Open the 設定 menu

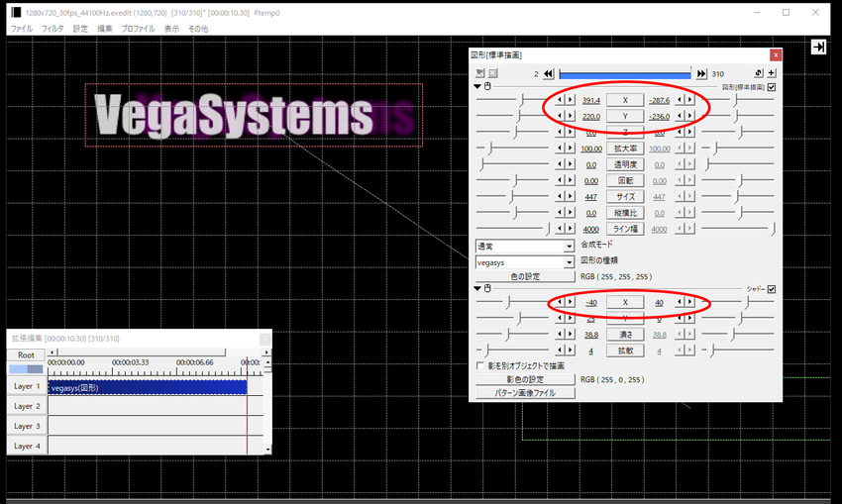point(80,29)
